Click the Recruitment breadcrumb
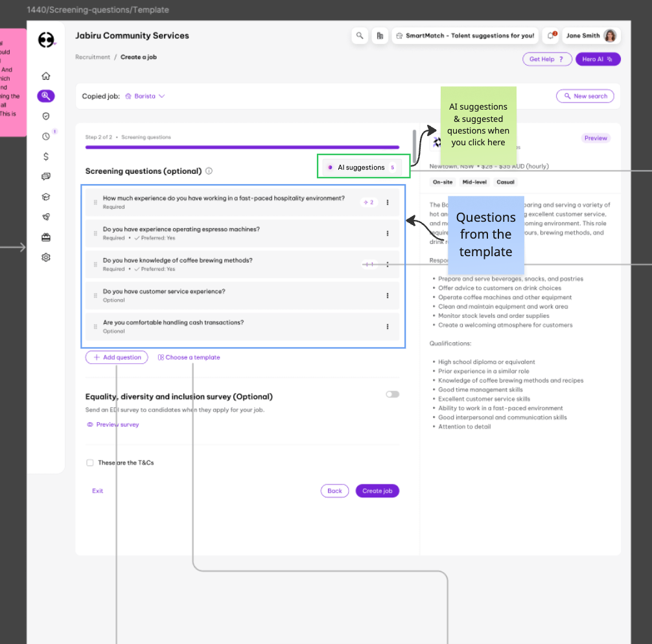This screenshot has width=652, height=644. click(x=93, y=57)
